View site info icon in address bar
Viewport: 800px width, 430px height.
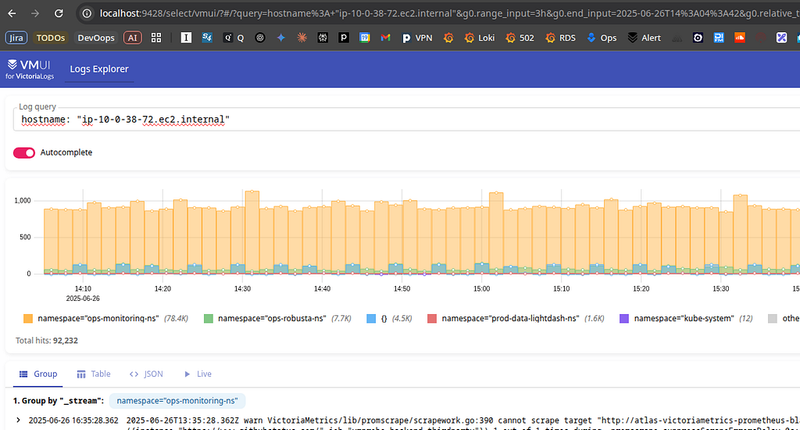[87, 13]
